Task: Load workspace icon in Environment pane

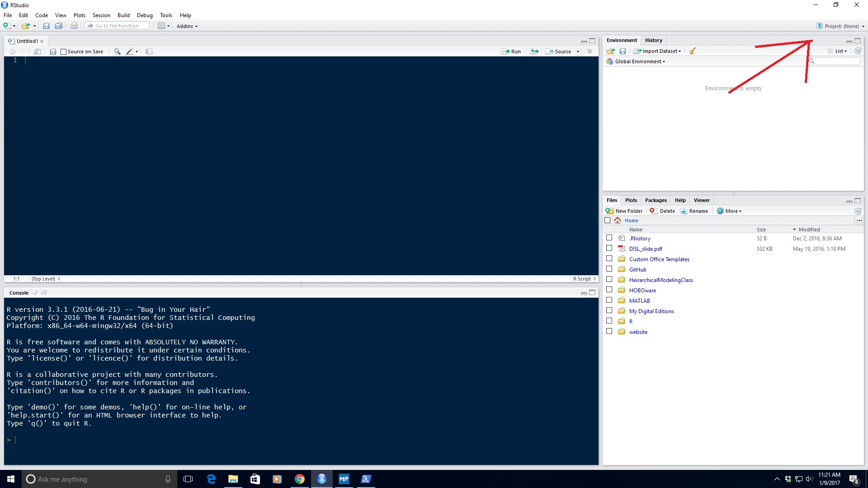Action: click(611, 51)
